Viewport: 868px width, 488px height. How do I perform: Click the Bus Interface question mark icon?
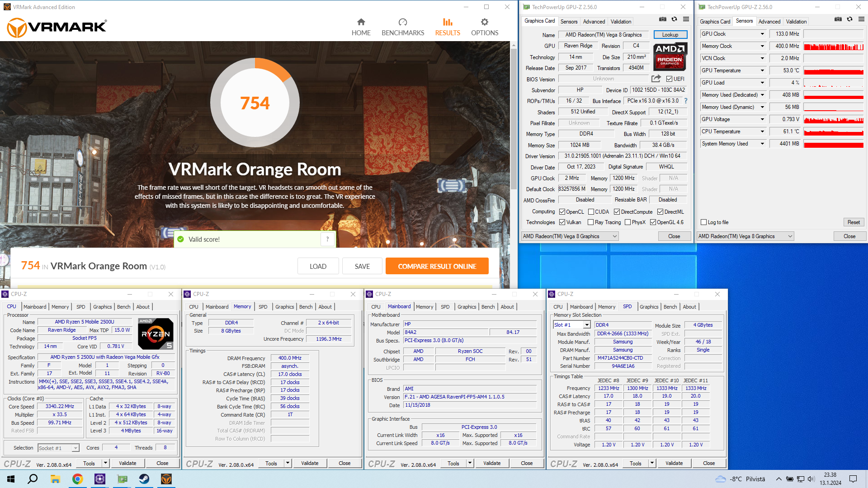click(x=686, y=101)
